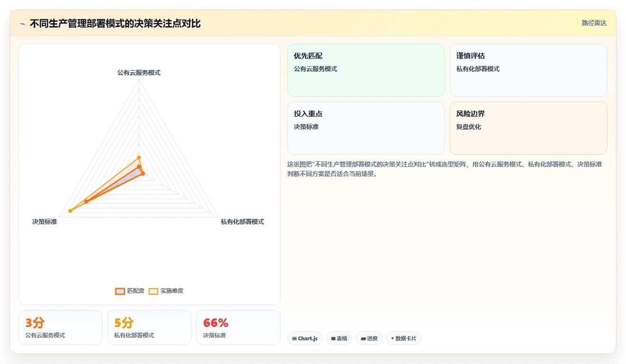Toggle the 匹配度 legend item
The image size is (626, 364).
tap(130, 291)
